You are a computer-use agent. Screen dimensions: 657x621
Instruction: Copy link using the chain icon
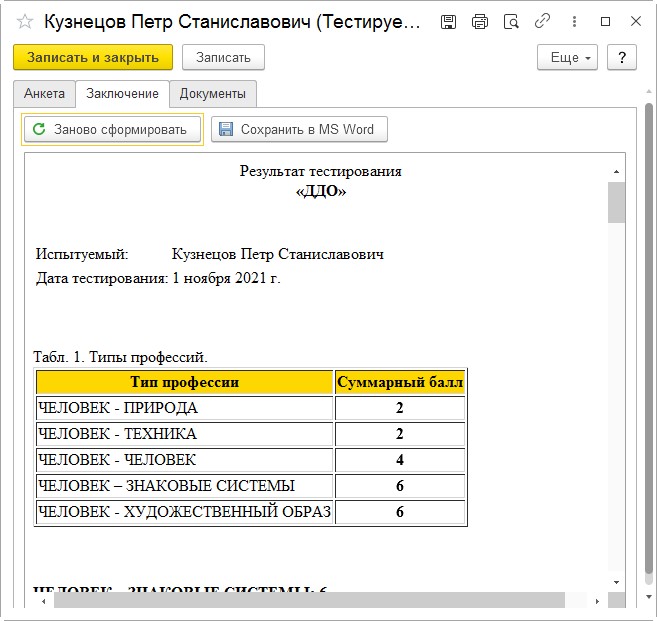coord(542,21)
